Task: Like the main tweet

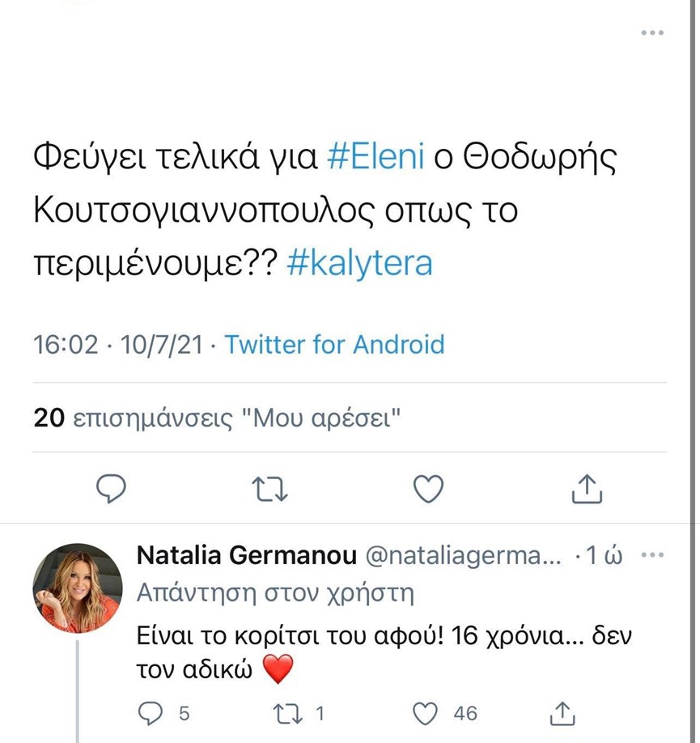Action: click(x=428, y=488)
